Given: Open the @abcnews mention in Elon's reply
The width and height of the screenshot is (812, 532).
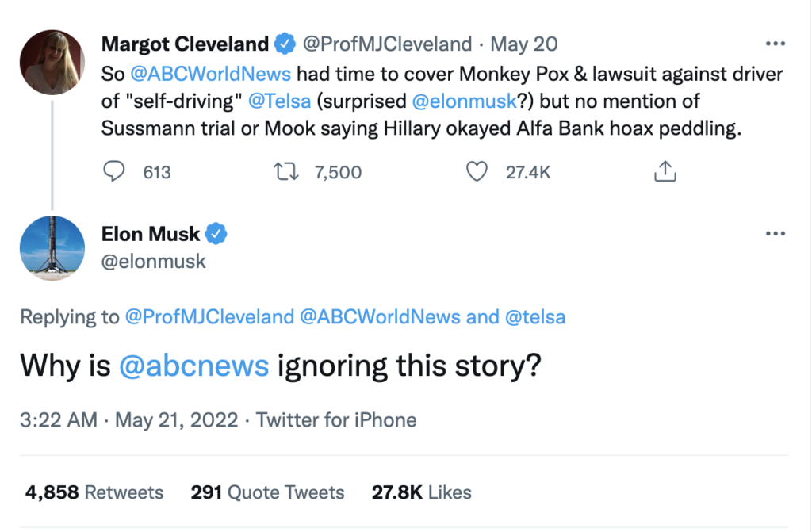Looking at the screenshot, I should pyautogui.click(x=193, y=366).
